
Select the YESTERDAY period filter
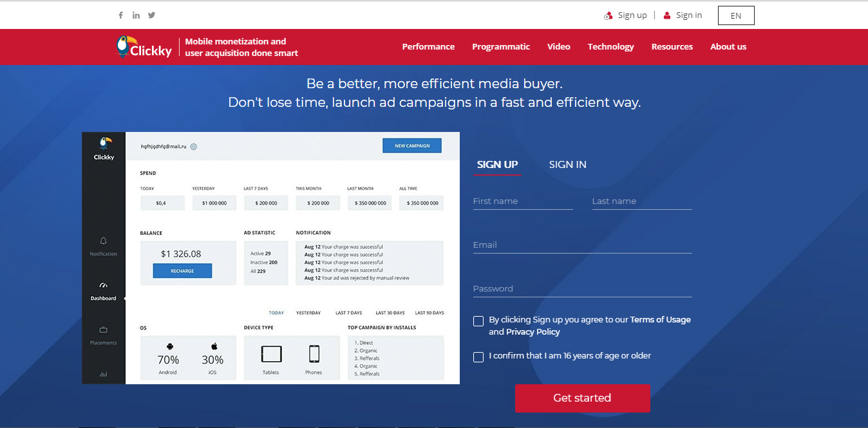point(308,313)
